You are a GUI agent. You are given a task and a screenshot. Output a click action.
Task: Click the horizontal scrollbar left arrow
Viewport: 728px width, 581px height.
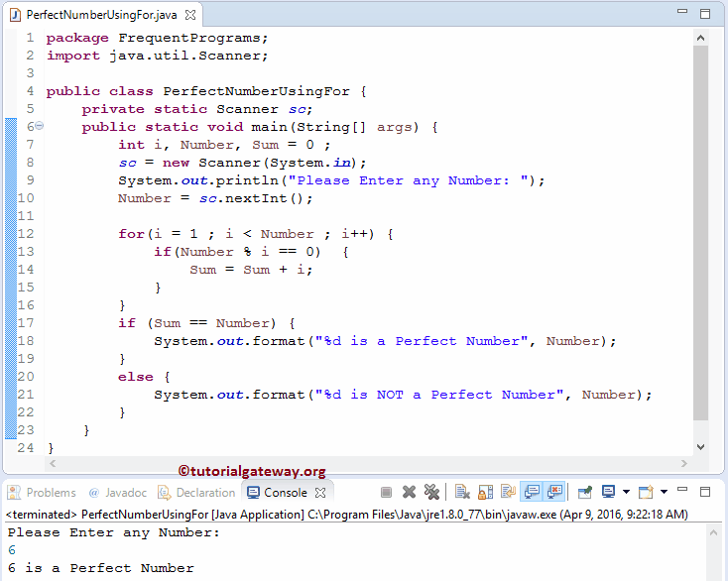pos(53,463)
